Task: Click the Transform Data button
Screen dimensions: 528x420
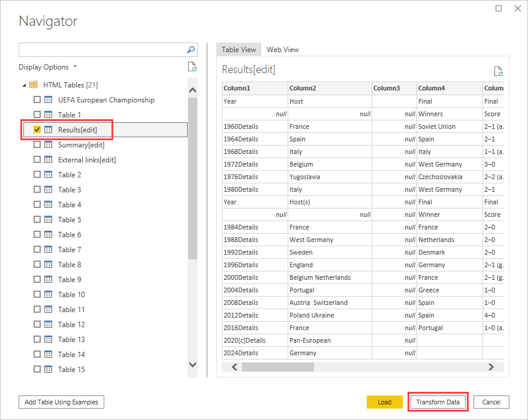Action: [x=438, y=402]
